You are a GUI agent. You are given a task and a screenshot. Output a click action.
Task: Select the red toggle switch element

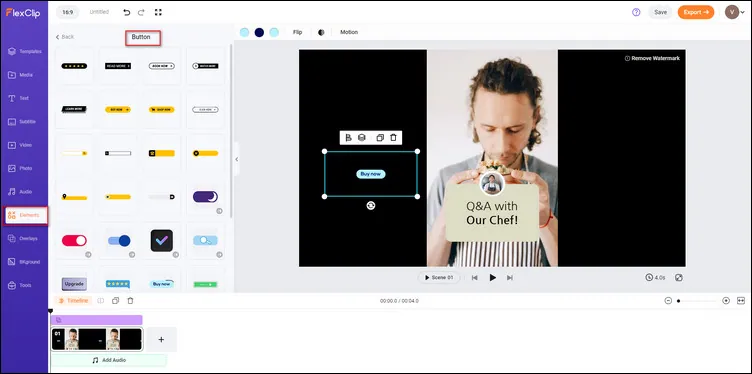74,240
